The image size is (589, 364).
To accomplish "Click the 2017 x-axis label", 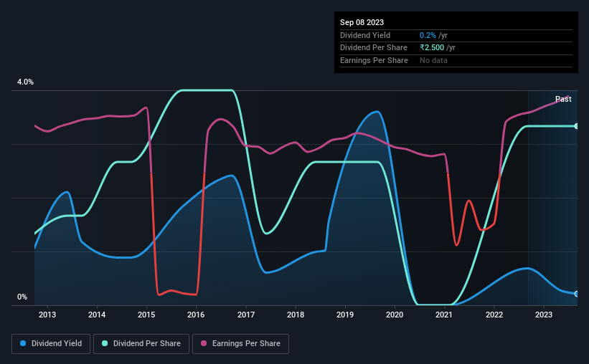I will click(x=246, y=315).
